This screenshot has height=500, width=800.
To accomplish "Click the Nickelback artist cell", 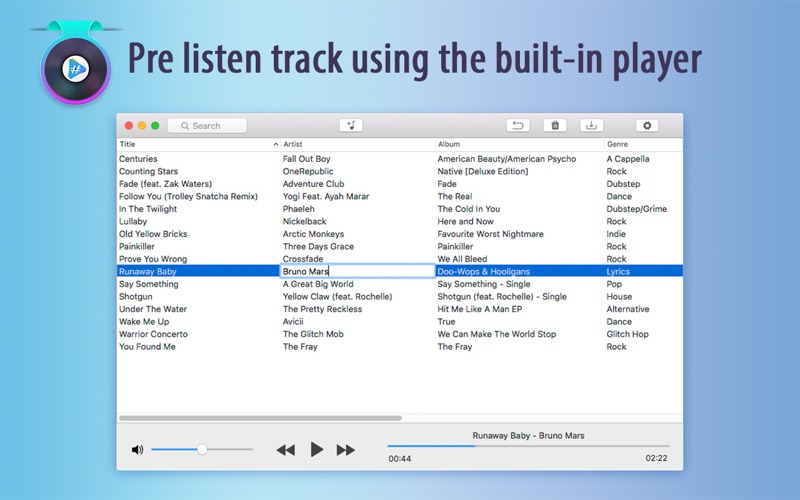I will [305, 221].
